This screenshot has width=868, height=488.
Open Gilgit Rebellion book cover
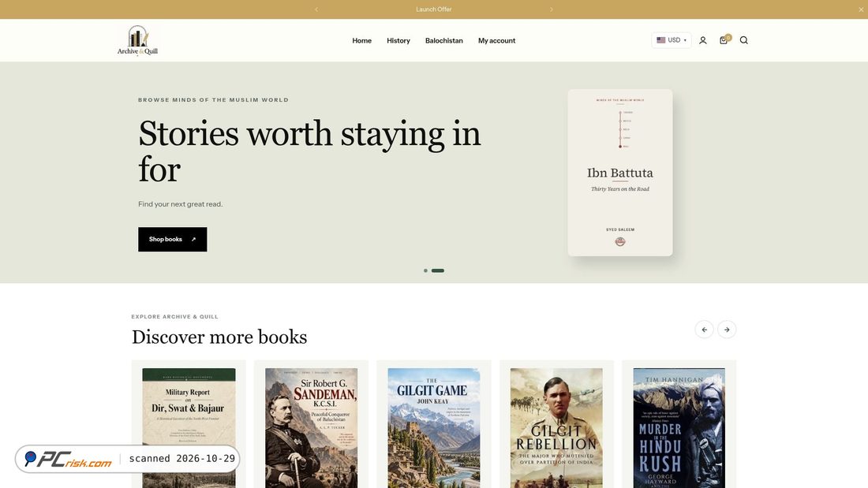[x=556, y=428]
